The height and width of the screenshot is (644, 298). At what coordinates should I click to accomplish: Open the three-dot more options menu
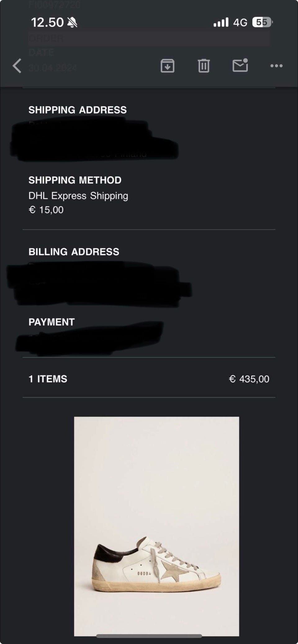(x=276, y=66)
